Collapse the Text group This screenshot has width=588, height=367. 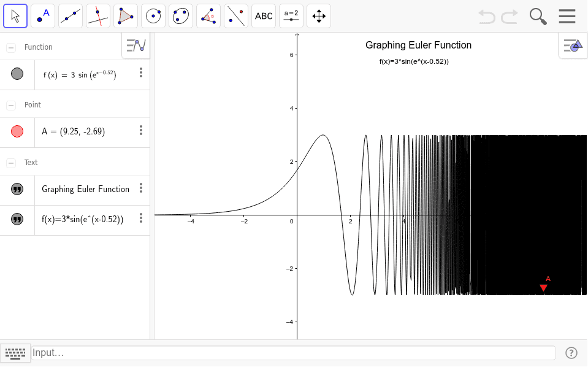point(11,163)
